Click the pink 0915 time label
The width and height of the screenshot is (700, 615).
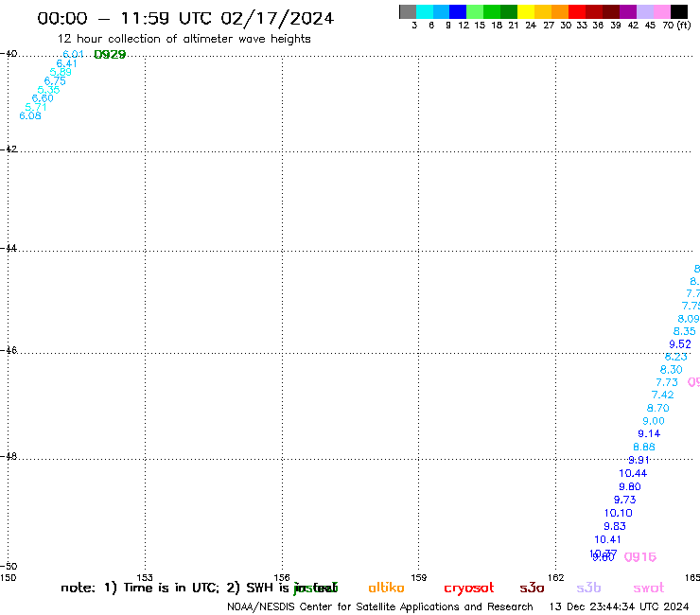(x=640, y=557)
